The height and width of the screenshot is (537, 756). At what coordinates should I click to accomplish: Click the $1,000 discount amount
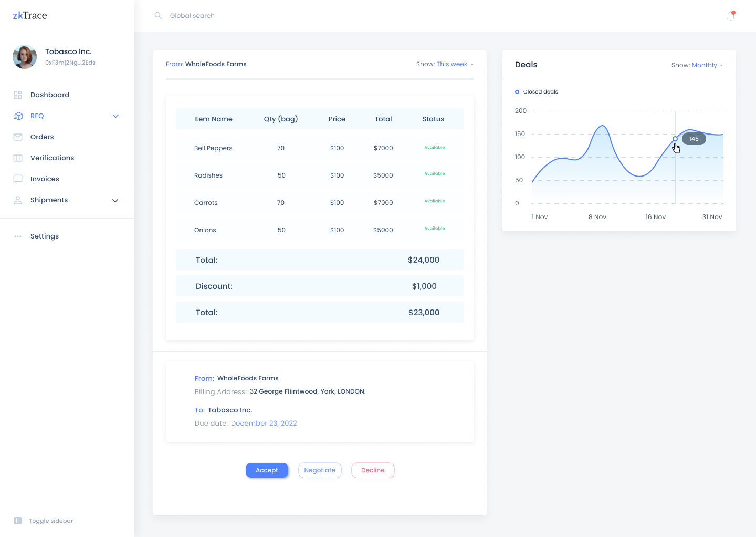click(x=424, y=286)
